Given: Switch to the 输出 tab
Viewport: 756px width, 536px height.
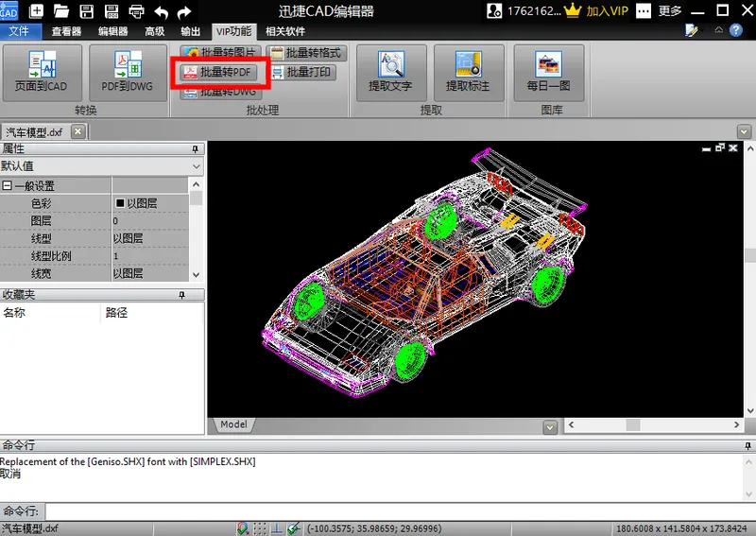Looking at the screenshot, I should click(x=191, y=31).
